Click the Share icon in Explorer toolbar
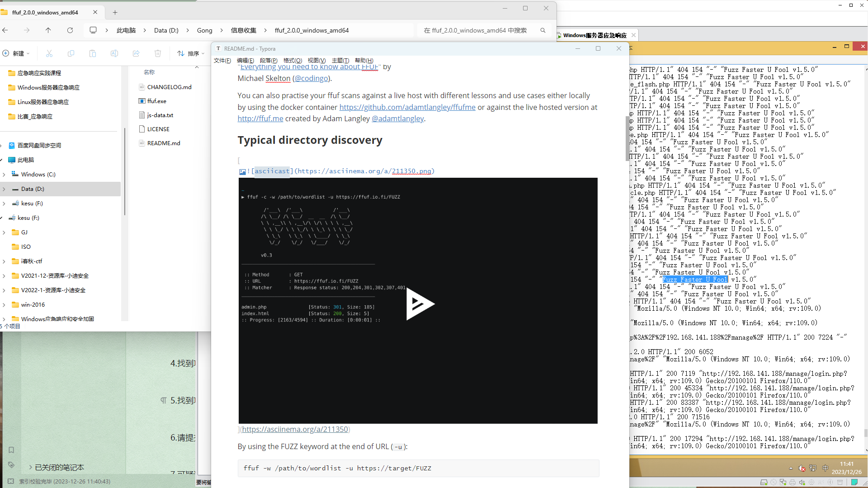Viewport: 868px width, 488px height. 136,53
